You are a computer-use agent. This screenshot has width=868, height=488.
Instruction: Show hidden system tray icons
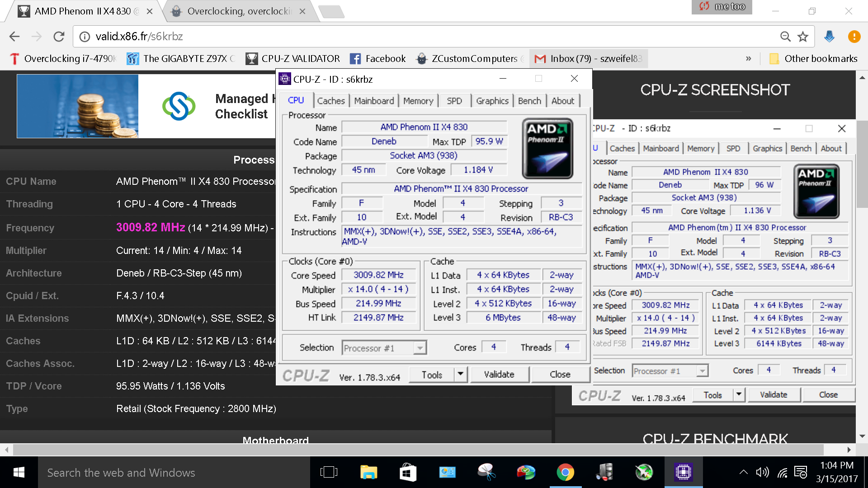743,473
